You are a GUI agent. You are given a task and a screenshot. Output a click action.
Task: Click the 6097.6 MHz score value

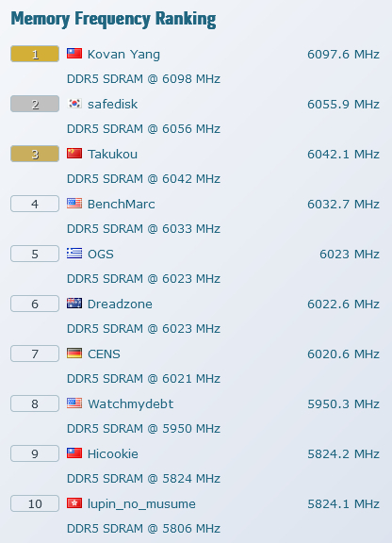[343, 55]
